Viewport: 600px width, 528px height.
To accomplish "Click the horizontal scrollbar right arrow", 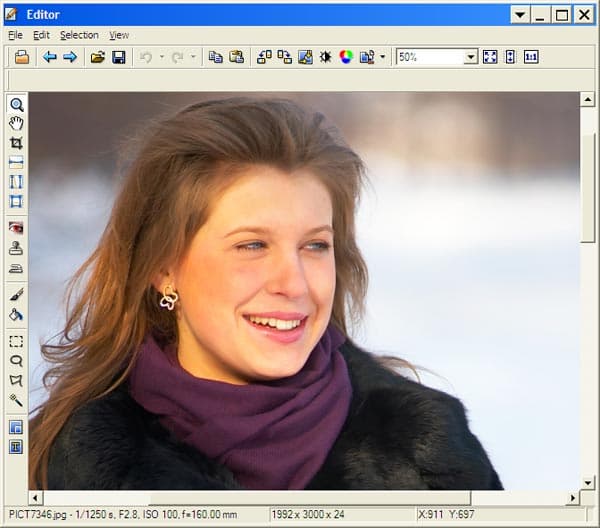I will 573,498.
